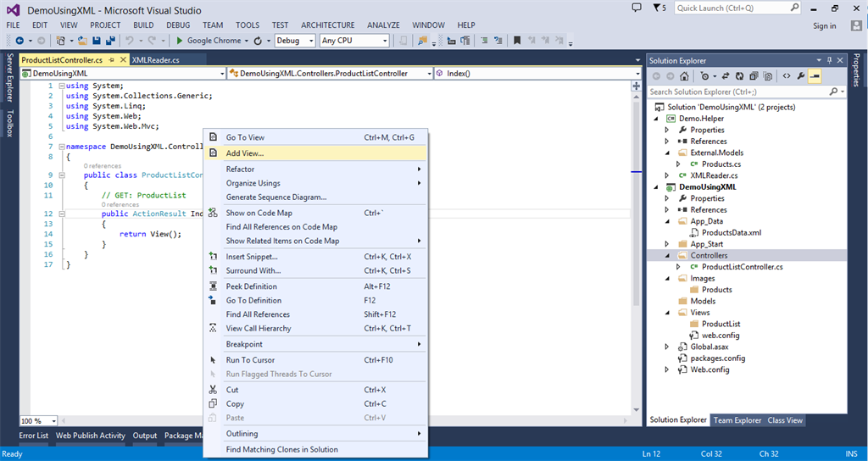
Task: Click the Refresh browser icon in toolbar
Action: point(258,41)
